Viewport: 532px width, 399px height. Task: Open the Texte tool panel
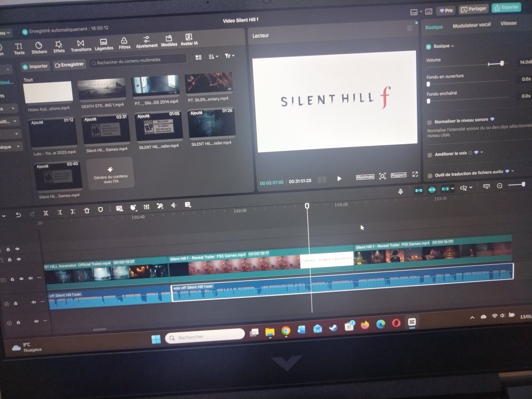[19, 48]
